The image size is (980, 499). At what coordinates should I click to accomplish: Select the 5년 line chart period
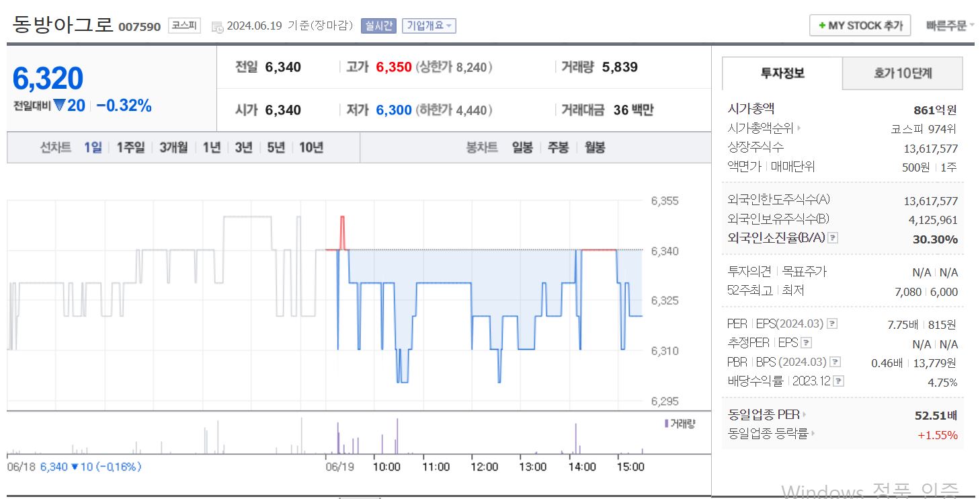(276, 147)
